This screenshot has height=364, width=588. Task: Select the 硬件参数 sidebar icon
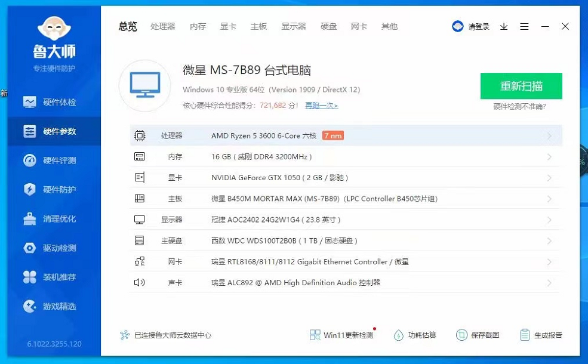click(30, 131)
